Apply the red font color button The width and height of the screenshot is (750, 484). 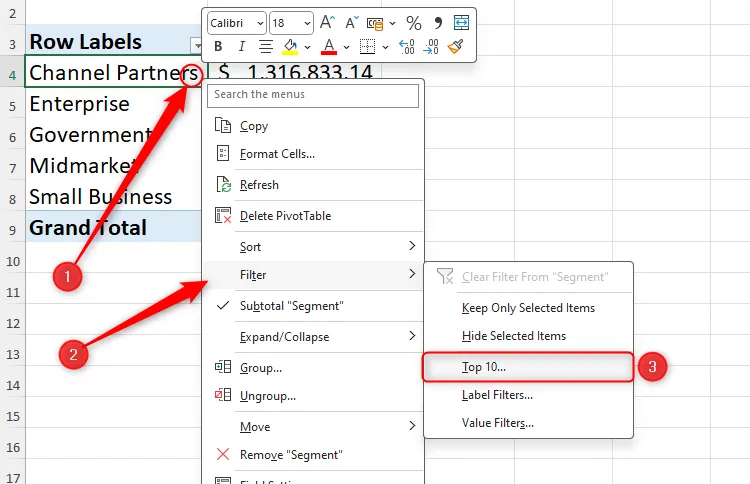(329, 46)
